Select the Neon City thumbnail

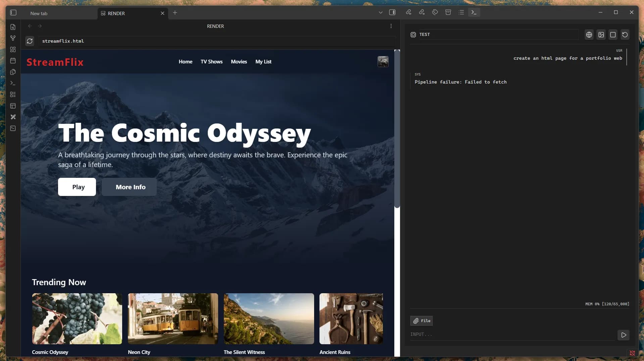pos(173,318)
